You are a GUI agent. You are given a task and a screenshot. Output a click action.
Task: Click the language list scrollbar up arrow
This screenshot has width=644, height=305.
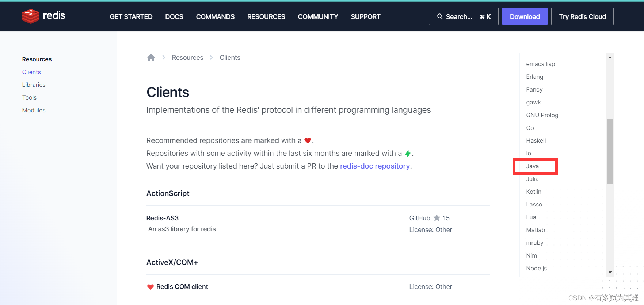coord(610,57)
